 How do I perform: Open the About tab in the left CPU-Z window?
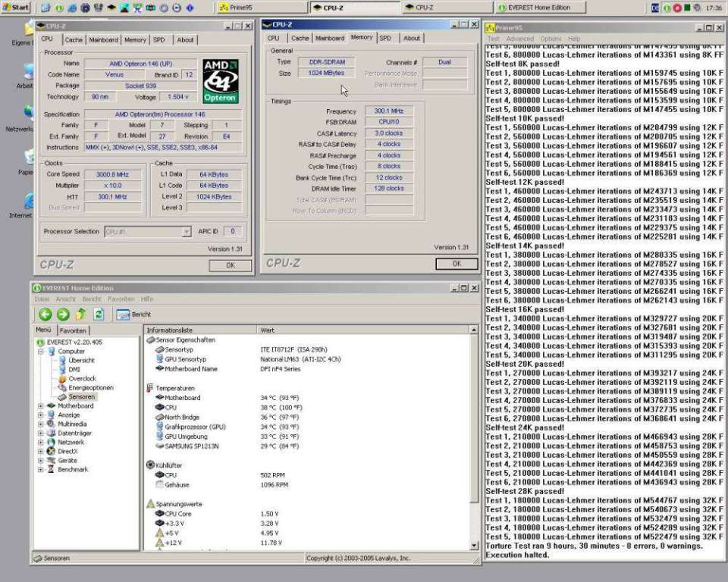[185, 40]
